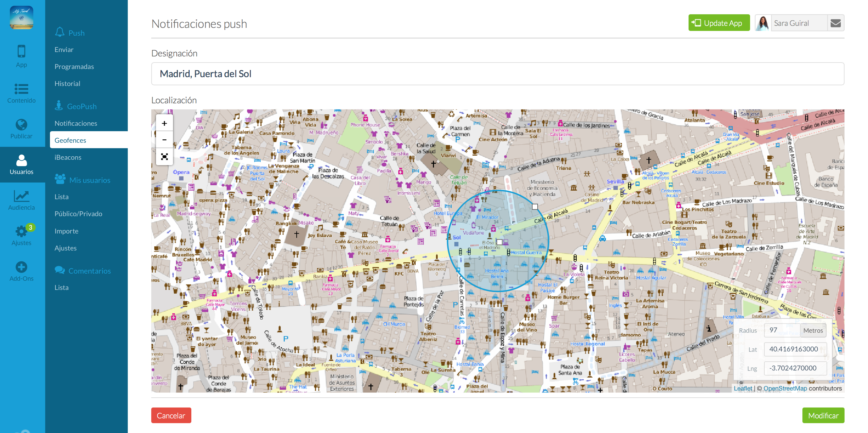Screen dimensions: 868x433
Task: Click the map fullscreen icon
Action: coord(164,157)
